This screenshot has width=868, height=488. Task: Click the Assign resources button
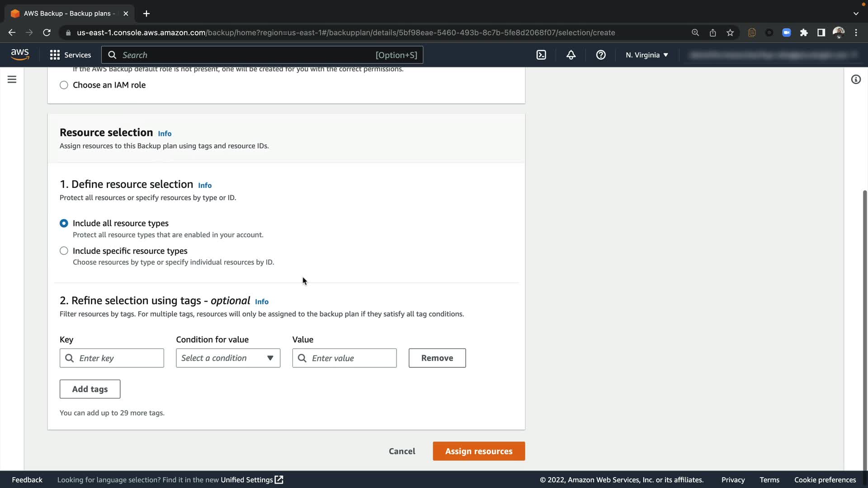(479, 451)
